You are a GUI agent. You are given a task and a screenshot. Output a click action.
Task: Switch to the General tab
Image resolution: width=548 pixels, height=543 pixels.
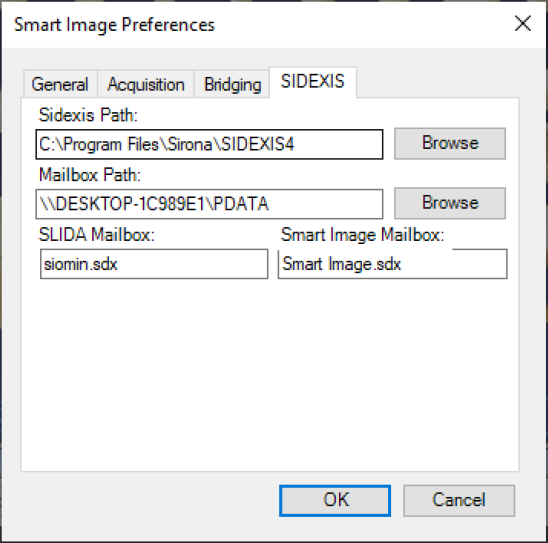[60, 84]
